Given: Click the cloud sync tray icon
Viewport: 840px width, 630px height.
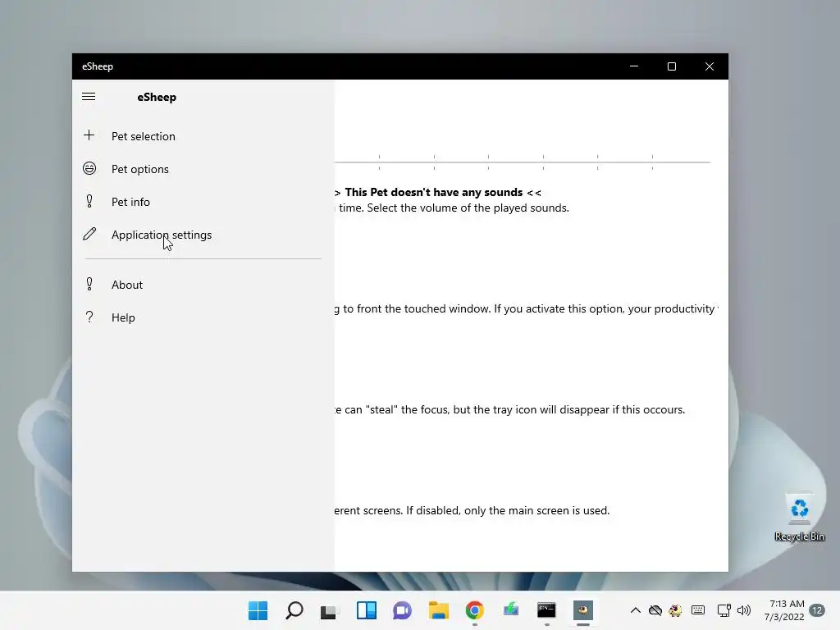Looking at the screenshot, I should click(x=655, y=610).
